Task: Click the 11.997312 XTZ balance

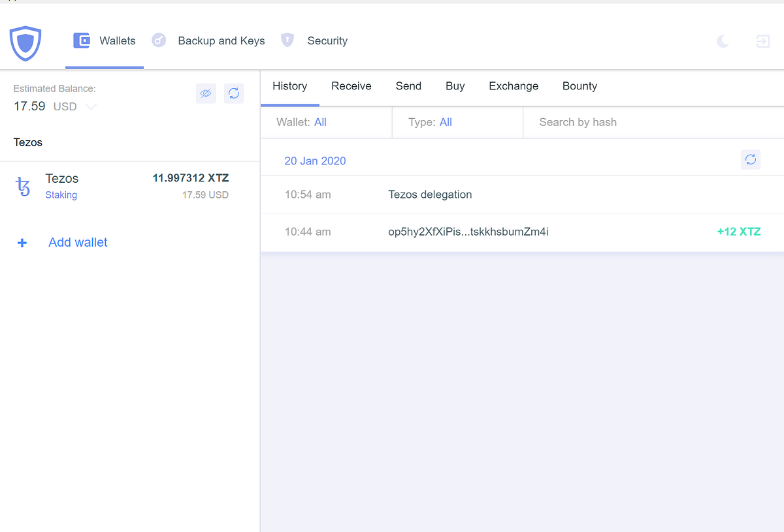Action: (x=191, y=178)
